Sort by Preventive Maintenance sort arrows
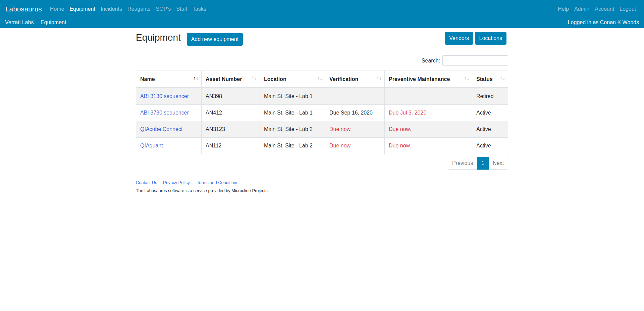 tap(467, 79)
